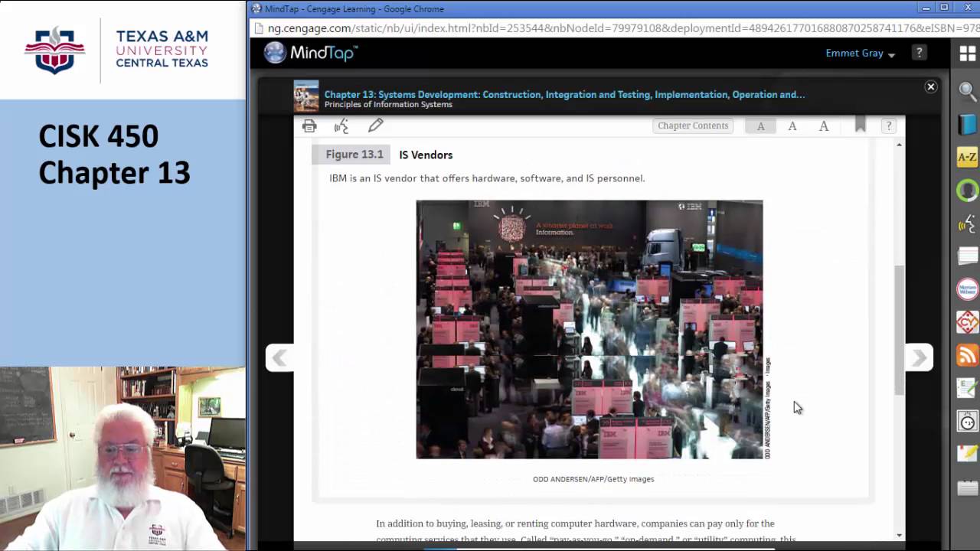This screenshot has width=980, height=551.
Task: Click the textbook cover thumbnail
Action: coord(306,96)
